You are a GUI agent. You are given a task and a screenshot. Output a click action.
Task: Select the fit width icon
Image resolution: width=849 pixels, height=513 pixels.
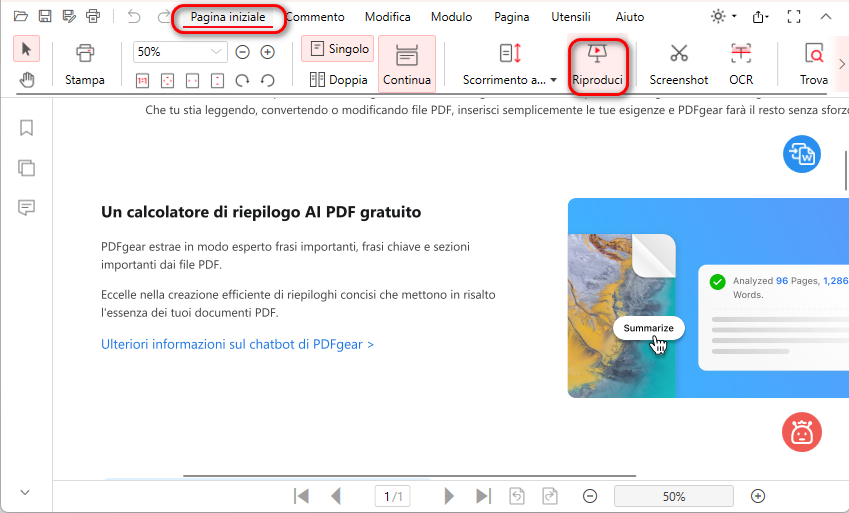tap(192, 81)
